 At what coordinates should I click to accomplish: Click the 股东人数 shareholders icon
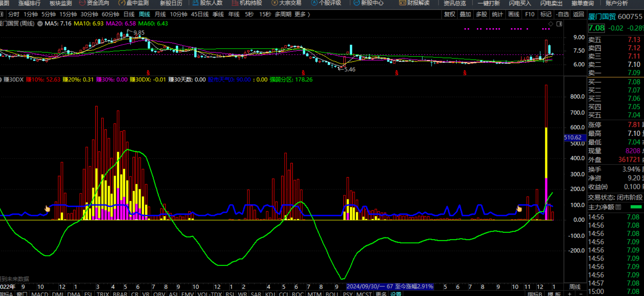coord(196,3)
